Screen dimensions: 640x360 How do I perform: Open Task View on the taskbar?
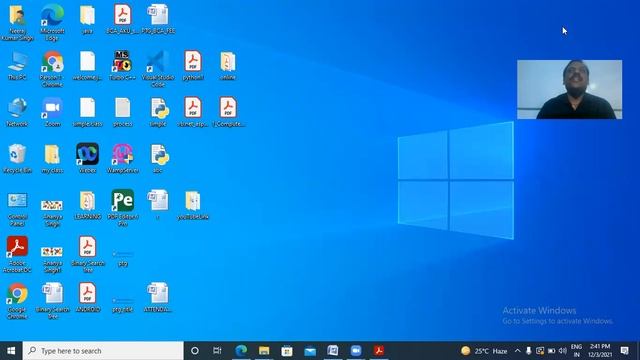(217, 351)
